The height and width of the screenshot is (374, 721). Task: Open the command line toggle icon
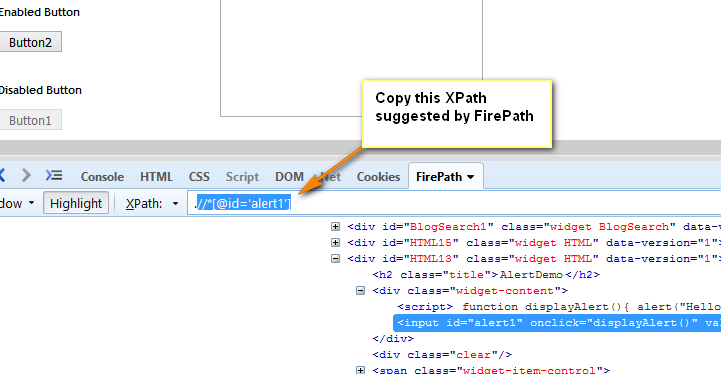point(54,175)
